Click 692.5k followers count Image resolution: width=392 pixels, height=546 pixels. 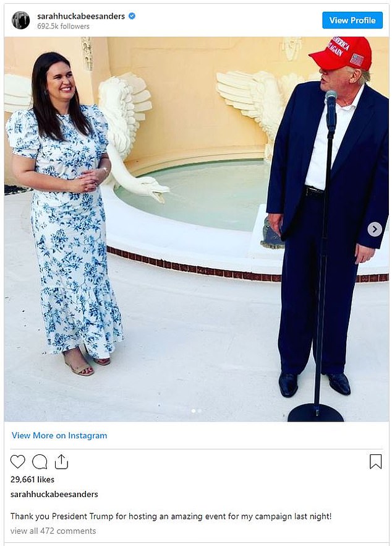[x=63, y=26]
